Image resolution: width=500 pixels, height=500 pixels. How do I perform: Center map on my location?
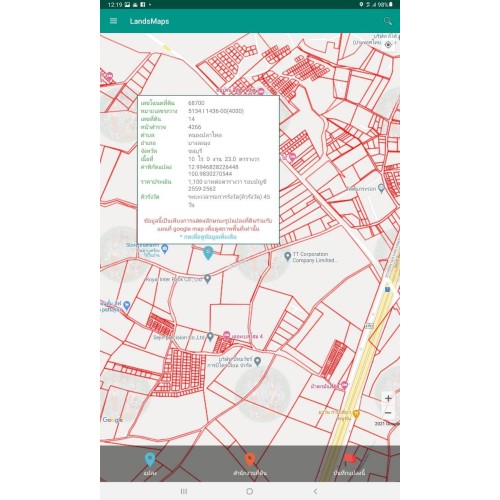pos(388,45)
